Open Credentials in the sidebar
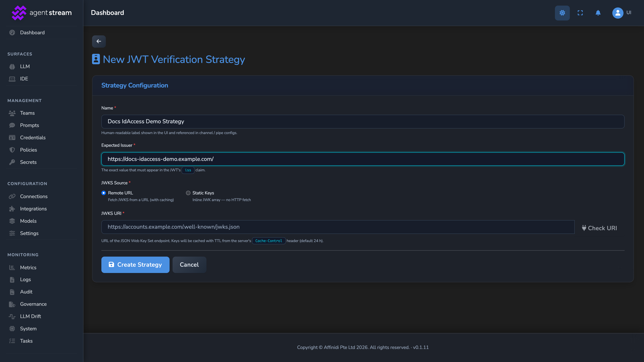Image resolution: width=644 pixels, height=362 pixels. [42, 138]
